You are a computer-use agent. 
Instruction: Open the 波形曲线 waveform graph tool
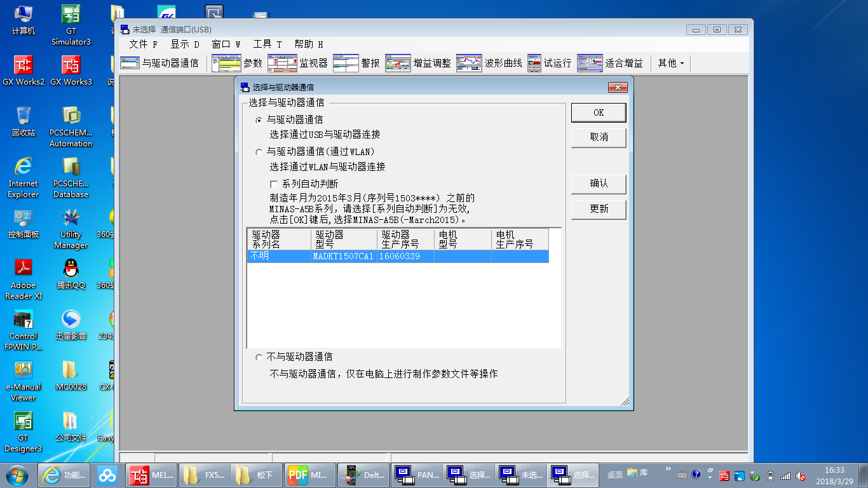point(489,63)
